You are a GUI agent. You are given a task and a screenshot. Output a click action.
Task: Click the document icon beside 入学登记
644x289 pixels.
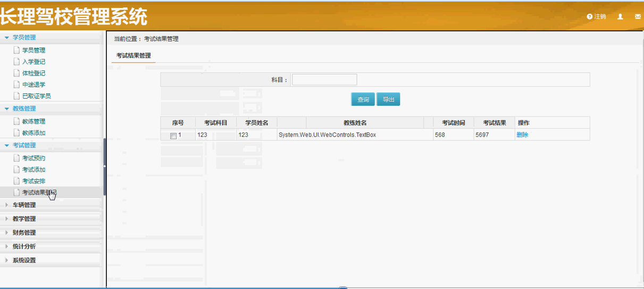[16, 62]
